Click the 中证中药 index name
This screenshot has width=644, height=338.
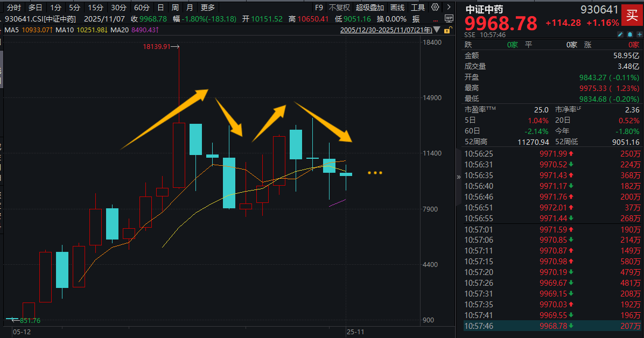[x=484, y=9]
